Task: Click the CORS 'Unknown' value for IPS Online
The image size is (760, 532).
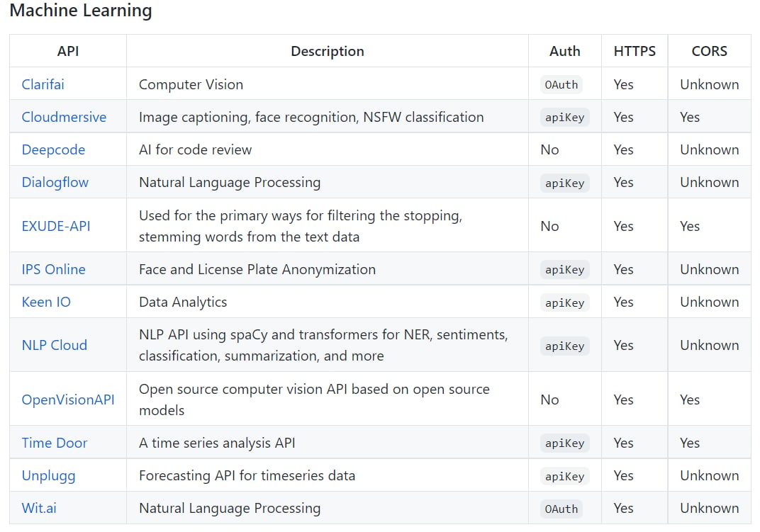Action: click(x=710, y=269)
